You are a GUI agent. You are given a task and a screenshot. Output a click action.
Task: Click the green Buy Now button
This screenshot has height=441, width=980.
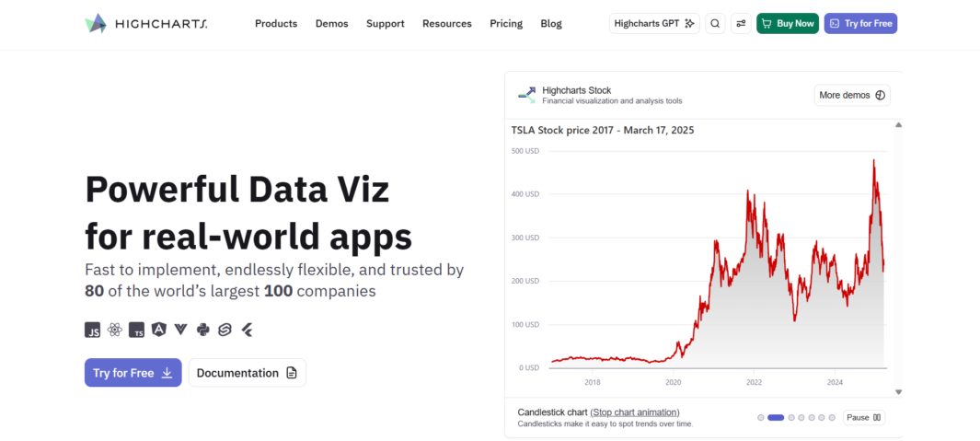coord(788,24)
